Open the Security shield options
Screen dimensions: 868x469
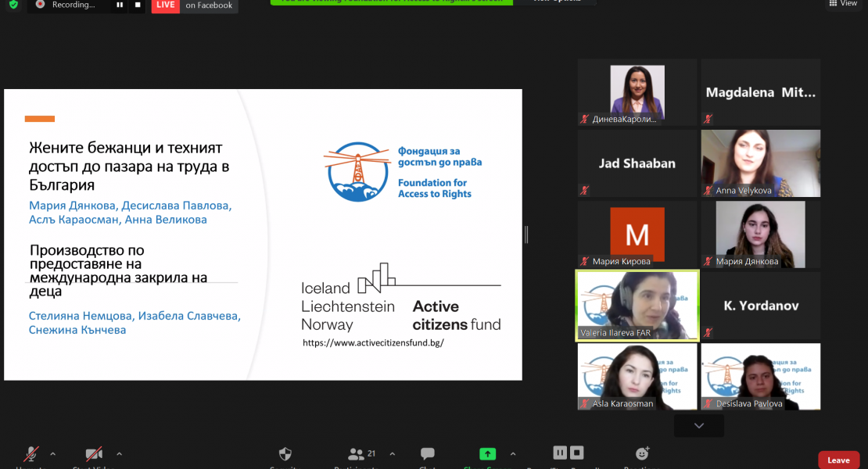click(x=285, y=455)
